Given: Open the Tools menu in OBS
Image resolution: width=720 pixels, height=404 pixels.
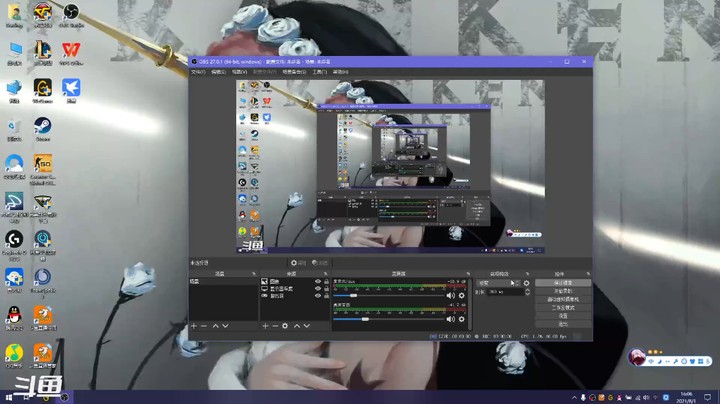Looking at the screenshot, I should (x=320, y=72).
